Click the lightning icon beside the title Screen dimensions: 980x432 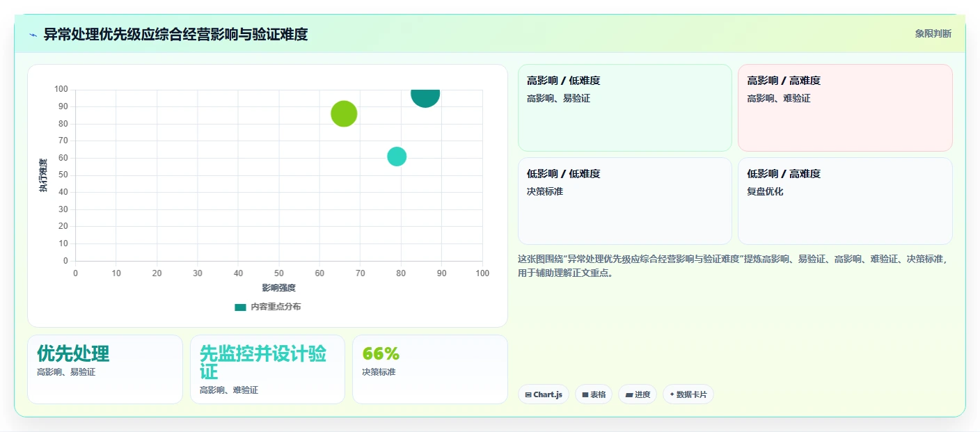tap(33, 34)
